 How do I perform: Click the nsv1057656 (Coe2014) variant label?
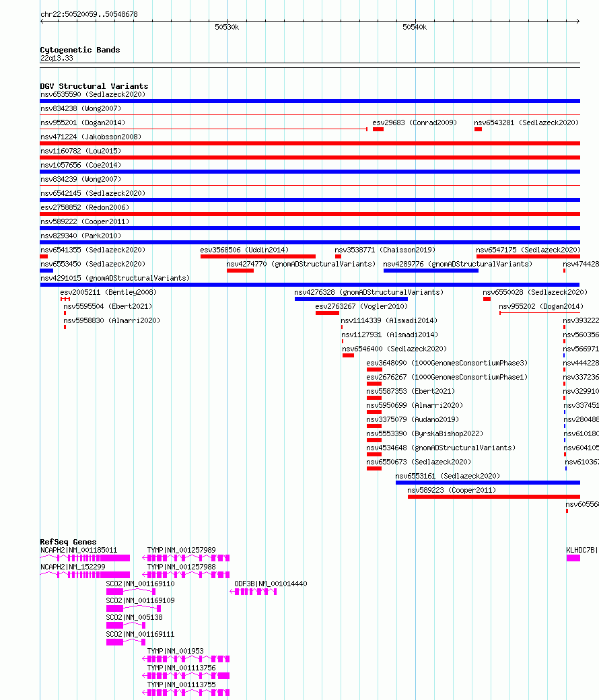(x=81, y=165)
